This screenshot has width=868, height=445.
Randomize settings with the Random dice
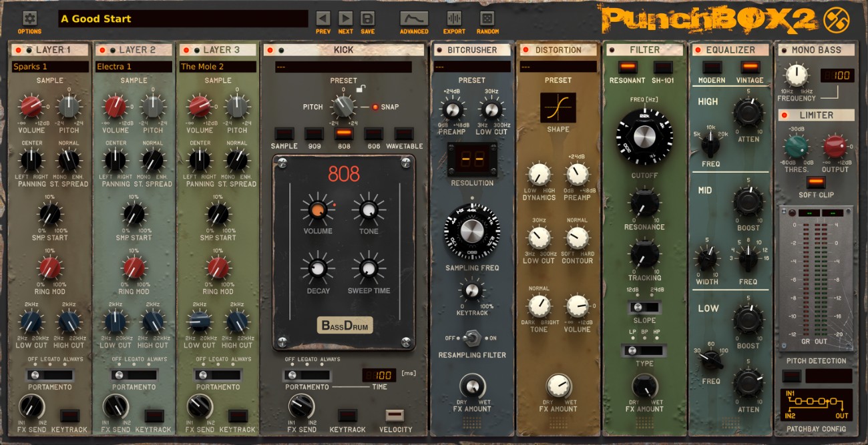(487, 19)
